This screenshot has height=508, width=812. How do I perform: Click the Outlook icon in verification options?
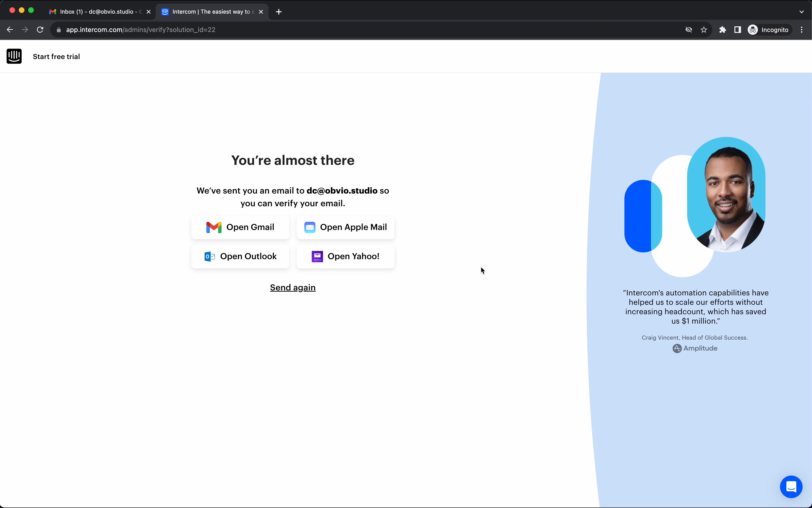point(209,256)
